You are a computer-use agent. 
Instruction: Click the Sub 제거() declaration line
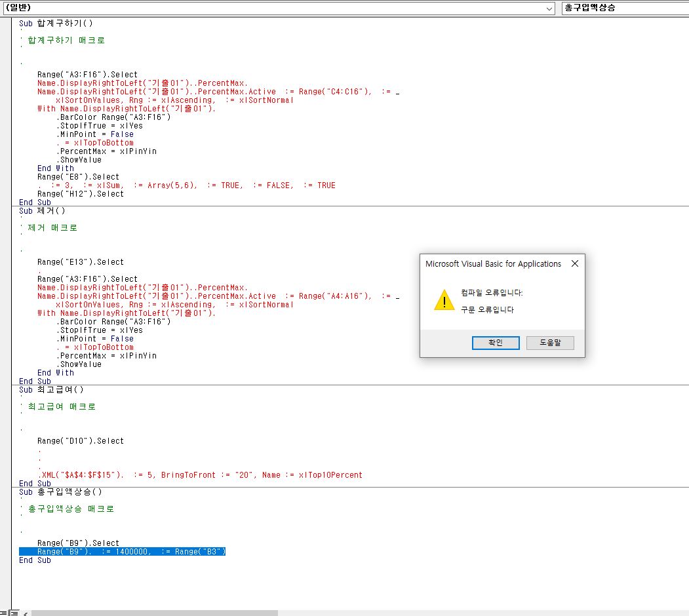[47, 211]
